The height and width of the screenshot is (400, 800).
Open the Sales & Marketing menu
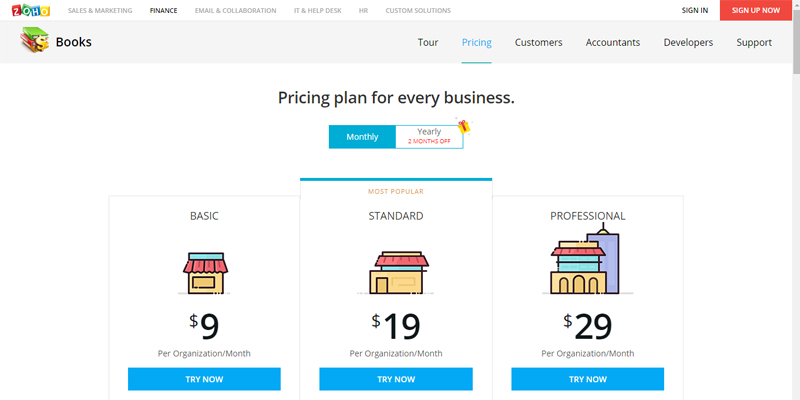tap(100, 10)
